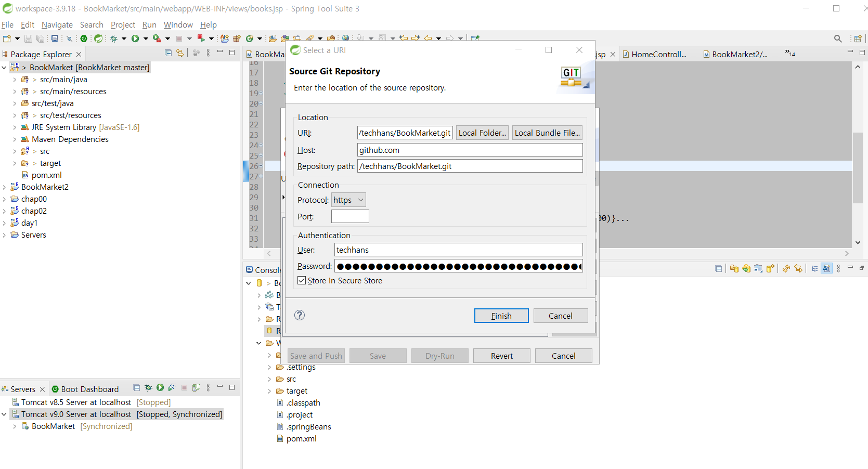This screenshot has width=868, height=469.
Task: Open the Navigate menu
Action: [57, 24]
